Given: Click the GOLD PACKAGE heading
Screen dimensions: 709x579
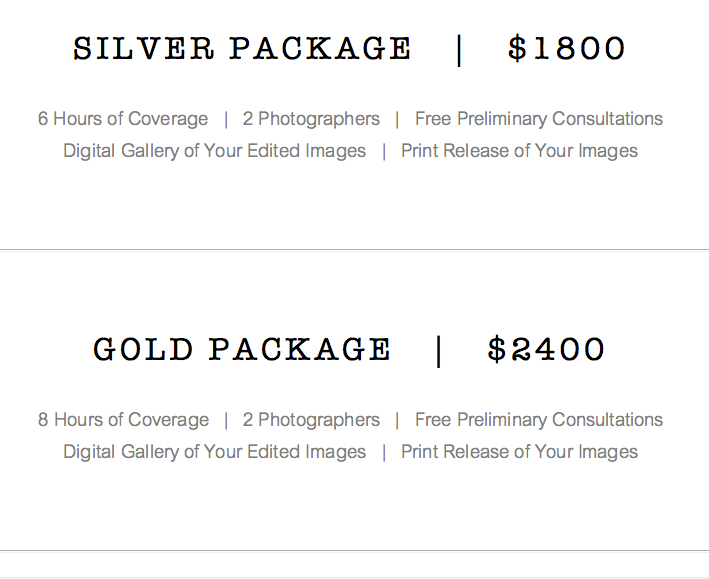Looking at the screenshot, I should [242, 349].
